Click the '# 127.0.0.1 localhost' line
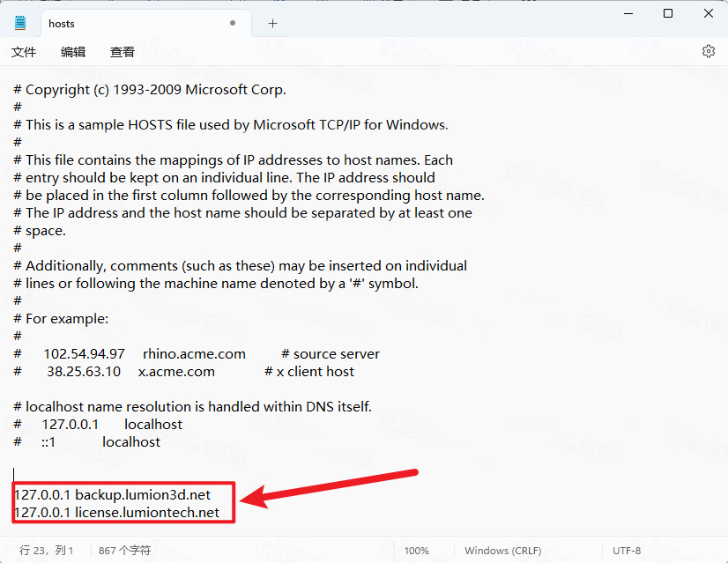The height and width of the screenshot is (563, 728). click(98, 425)
